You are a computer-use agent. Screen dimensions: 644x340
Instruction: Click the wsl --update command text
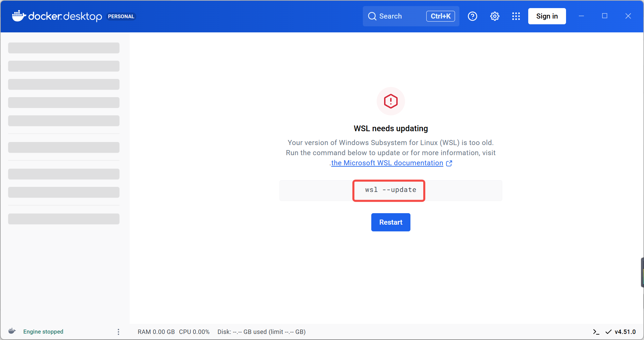[x=391, y=190]
